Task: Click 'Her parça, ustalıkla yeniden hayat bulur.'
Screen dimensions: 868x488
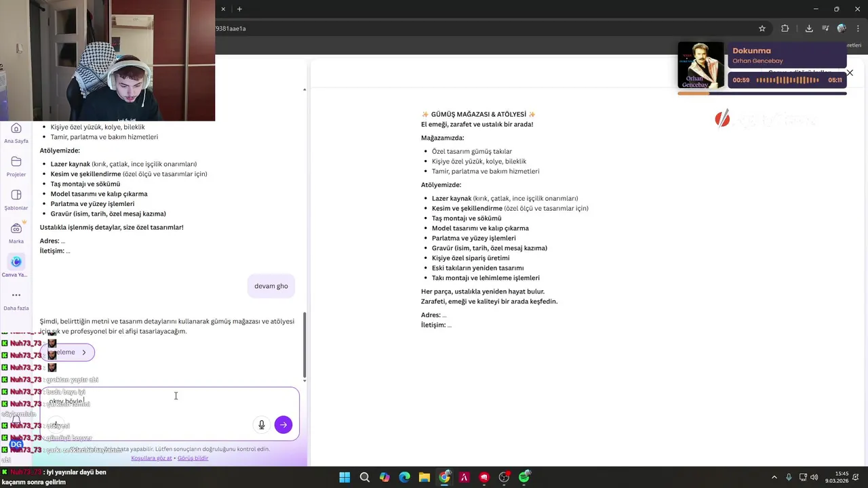Action: (483, 291)
